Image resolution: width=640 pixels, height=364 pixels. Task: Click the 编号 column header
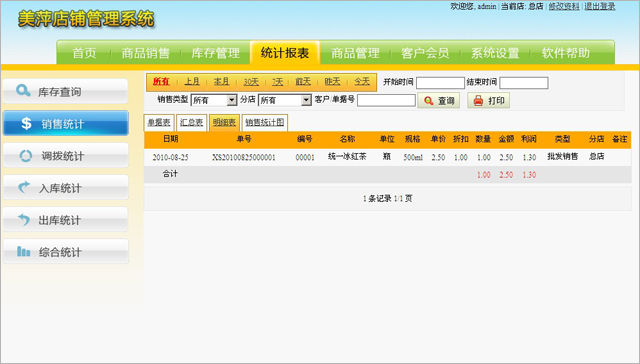tap(304, 139)
